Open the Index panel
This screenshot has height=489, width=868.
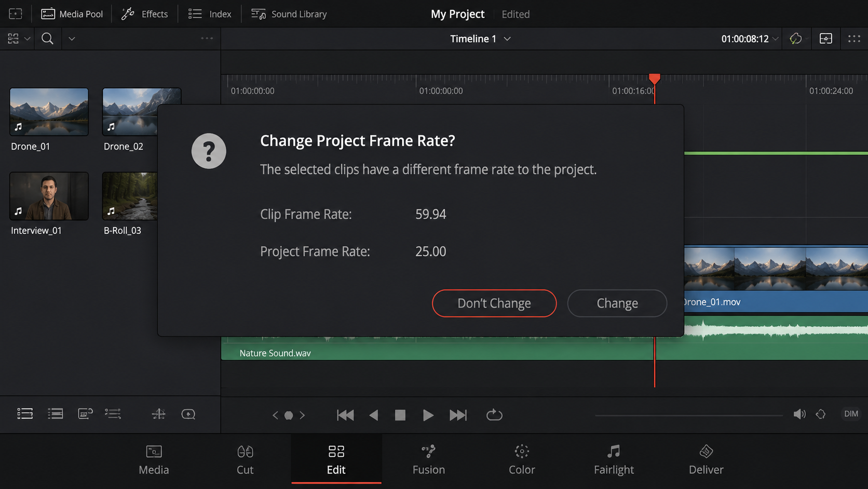tap(210, 14)
